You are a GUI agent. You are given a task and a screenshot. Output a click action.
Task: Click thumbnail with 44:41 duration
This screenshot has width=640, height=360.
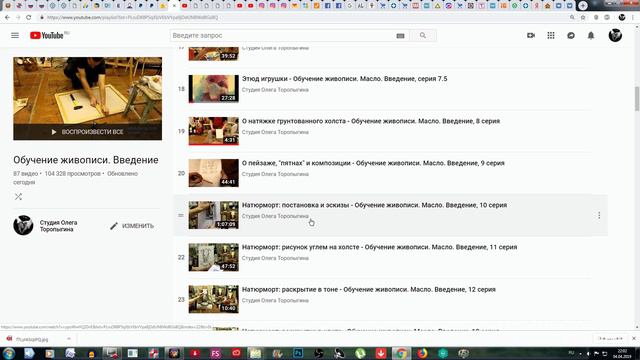pos(213,173)
